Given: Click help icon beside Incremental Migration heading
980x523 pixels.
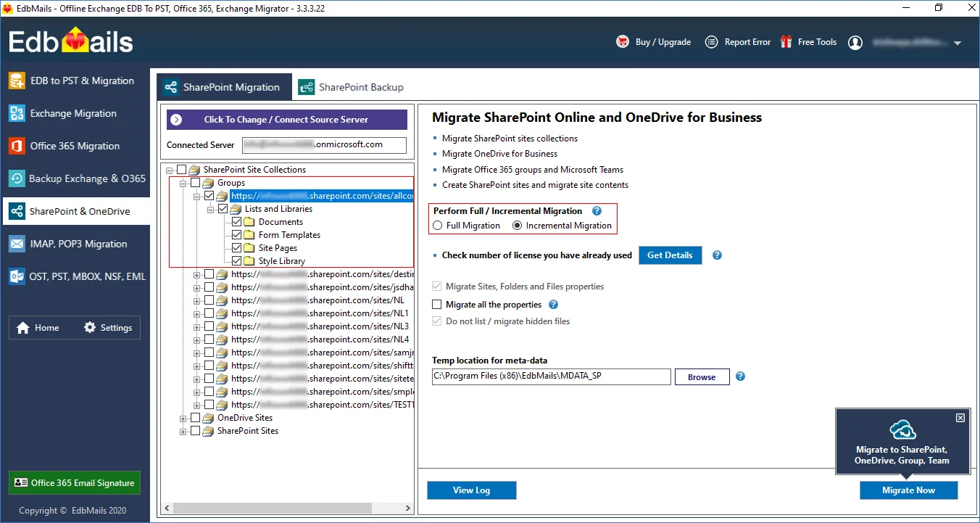Looking at the screenshot, I should click(597, 211).
